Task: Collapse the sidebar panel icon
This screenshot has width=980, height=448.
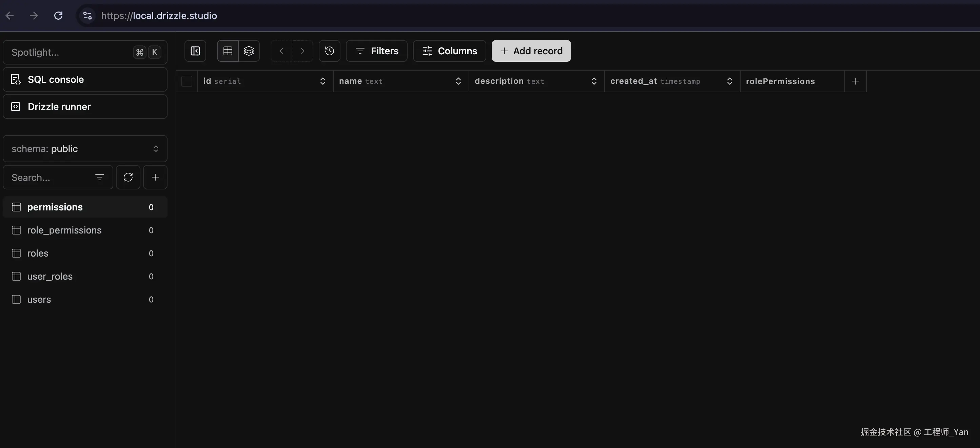Action: [x=195, y=51]
